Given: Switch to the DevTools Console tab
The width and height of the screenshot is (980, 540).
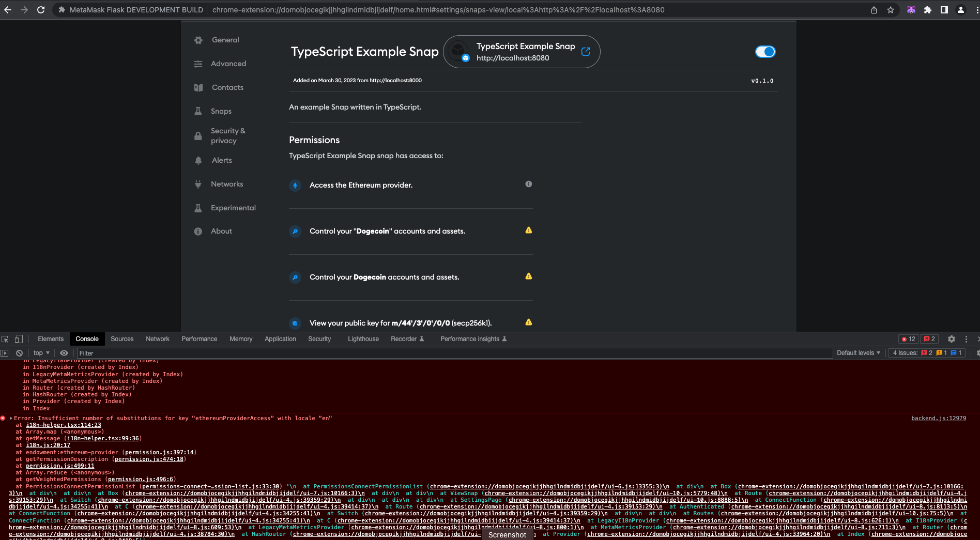Looking at the screenshot, I should (87, 339).
